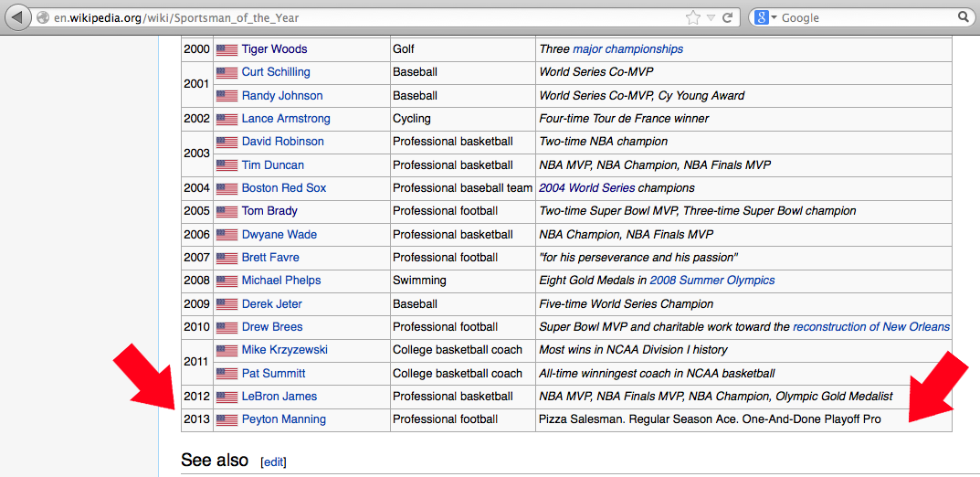The image size is (980, 477).
Task: Follow the 2004 World Series link
Action: click(x=587, y=187)
